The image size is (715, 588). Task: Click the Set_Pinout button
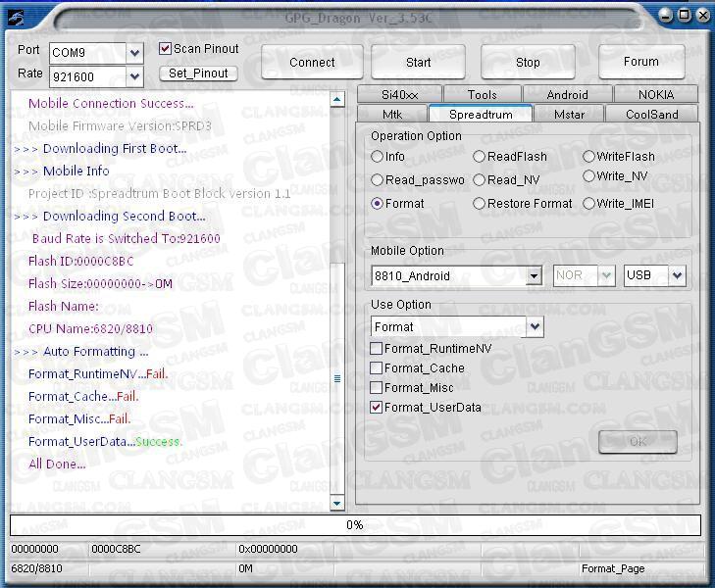(x=198, y=73)
